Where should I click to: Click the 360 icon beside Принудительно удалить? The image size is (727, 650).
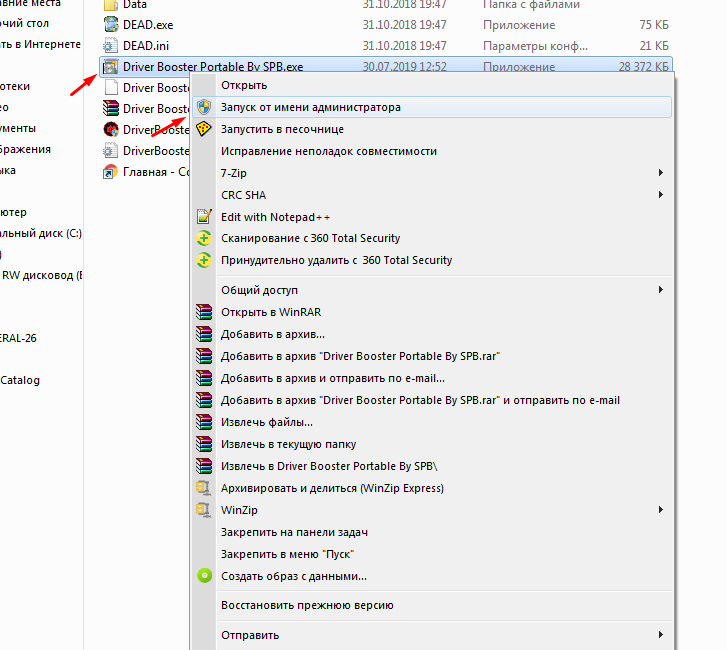204,260
